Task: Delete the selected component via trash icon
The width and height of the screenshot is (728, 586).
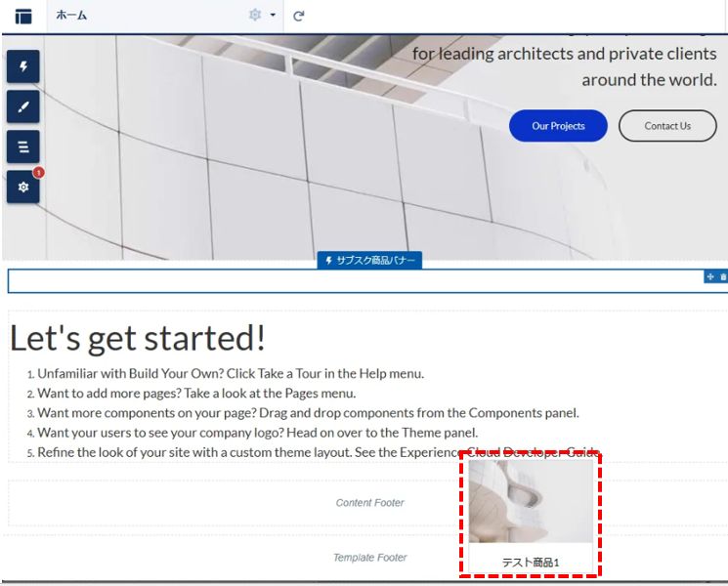Action: (723, 277)
